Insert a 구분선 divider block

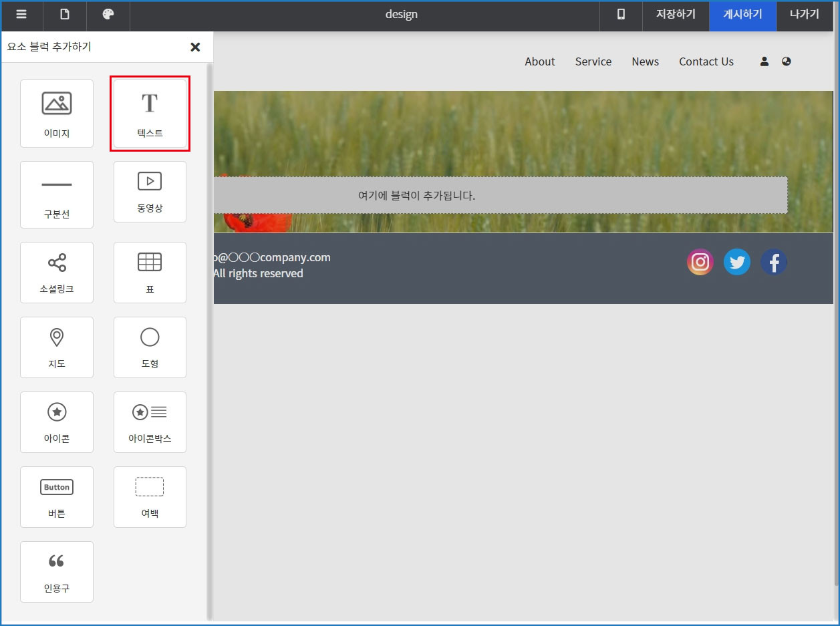pos(57,194)
